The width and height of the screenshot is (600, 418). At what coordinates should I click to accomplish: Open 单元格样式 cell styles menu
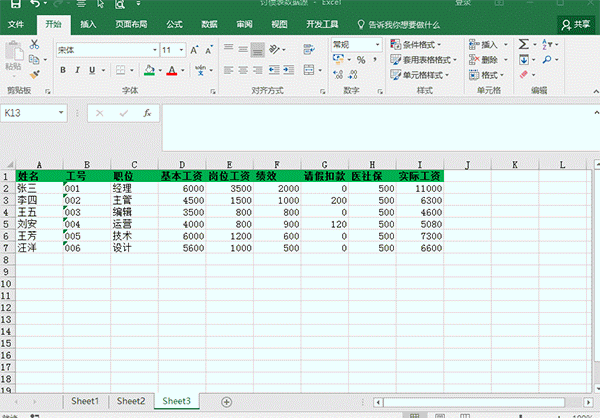point(419,75)
